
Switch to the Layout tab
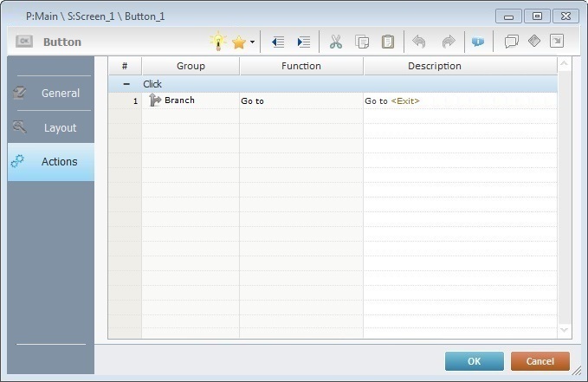[x=51, y=127]
